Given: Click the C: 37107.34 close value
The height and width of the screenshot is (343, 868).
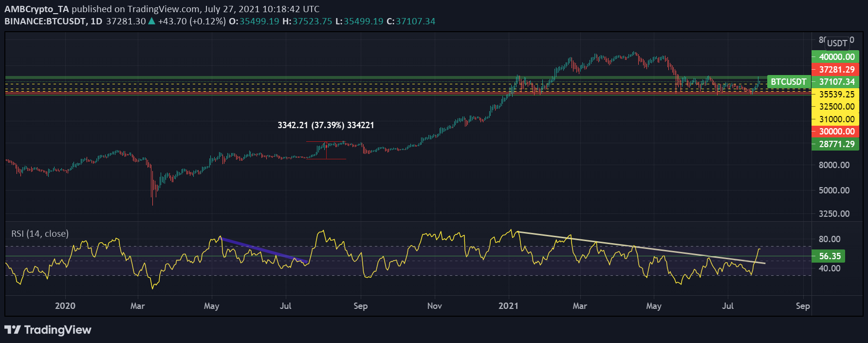Looking at the screenshot, I should 411,21.
